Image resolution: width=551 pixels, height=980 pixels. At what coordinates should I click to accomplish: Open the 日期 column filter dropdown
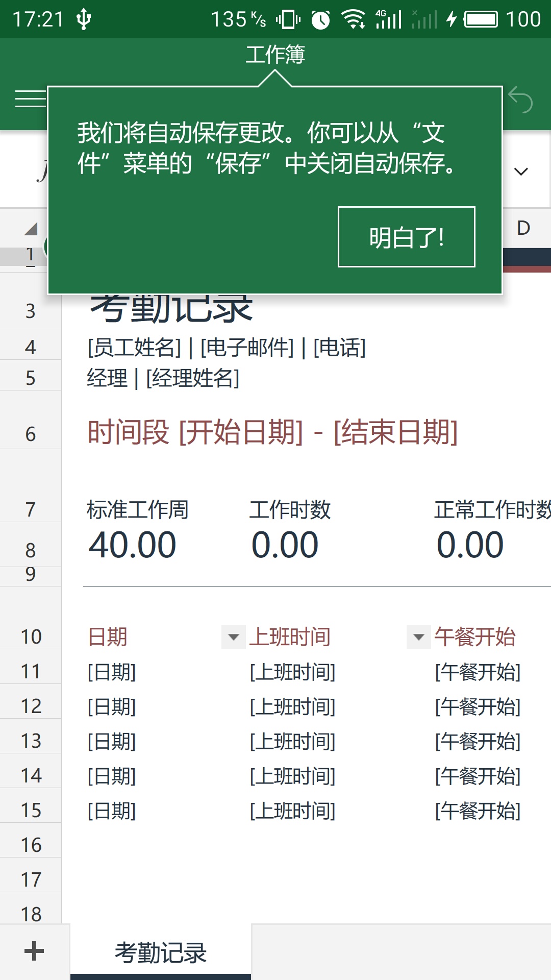(x=234, y=637)
